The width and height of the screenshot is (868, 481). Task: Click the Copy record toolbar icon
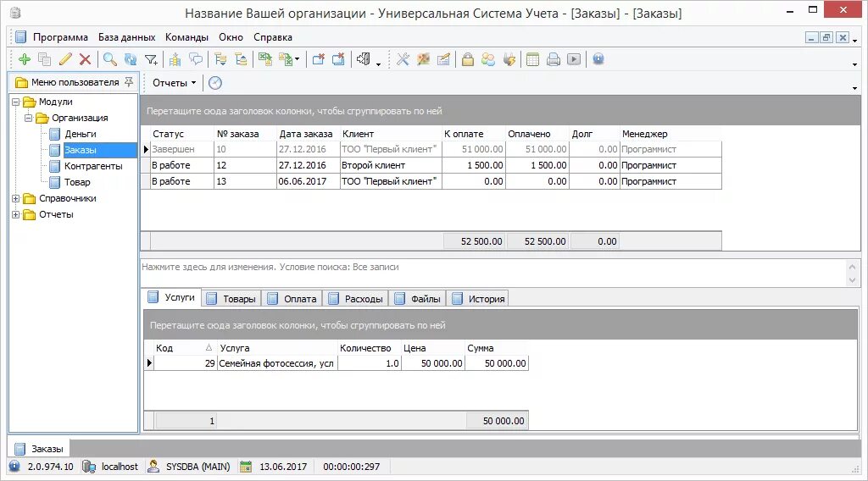45,59
